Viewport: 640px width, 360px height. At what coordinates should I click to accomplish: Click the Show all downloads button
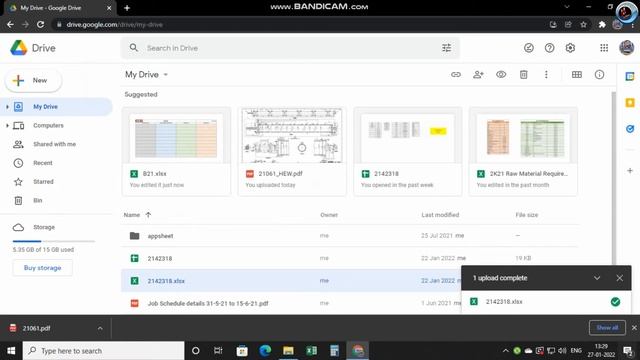coord(607,327)
